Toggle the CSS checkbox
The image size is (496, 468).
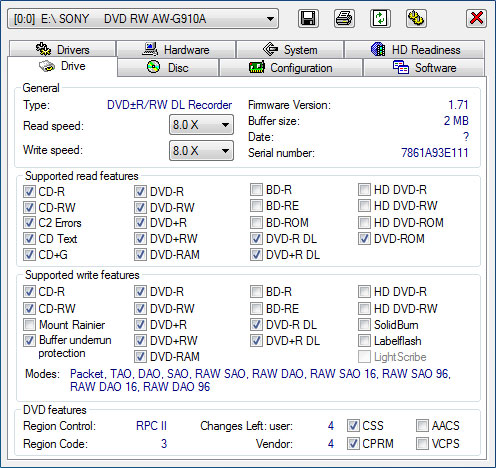(x=353, y=426)
